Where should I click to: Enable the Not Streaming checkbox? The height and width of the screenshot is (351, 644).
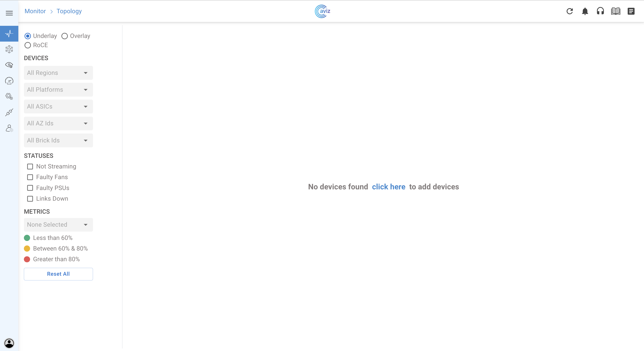(x=30, y=167)
